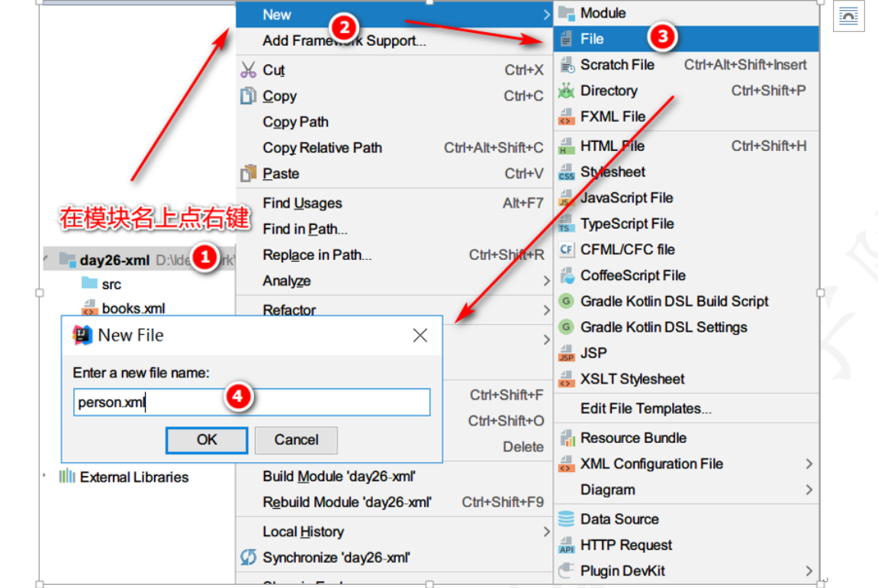Expand the Local History submenu arrow
Screen dimensions: 878x588
546,532
